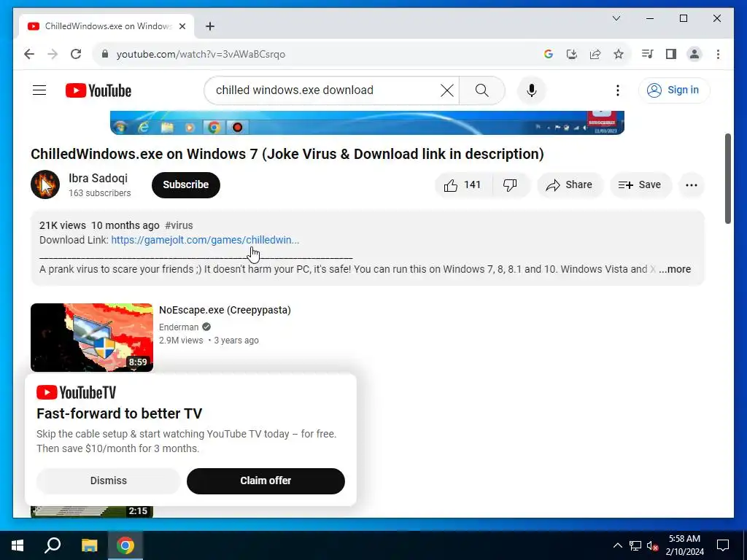Click Chrome icon in taskbar
Screen dimensions: 747x560
click(125, 545)
